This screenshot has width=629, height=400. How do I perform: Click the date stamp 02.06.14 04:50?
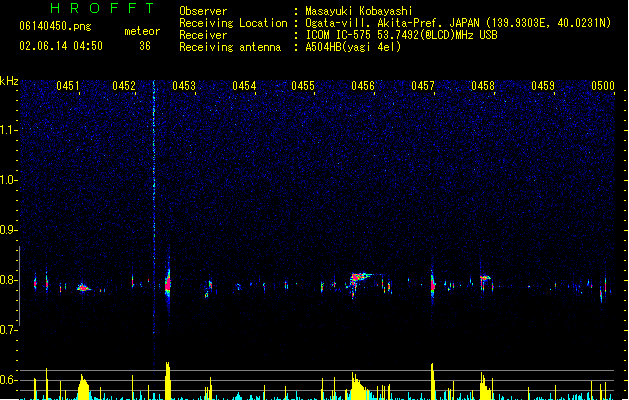(61, 46)
